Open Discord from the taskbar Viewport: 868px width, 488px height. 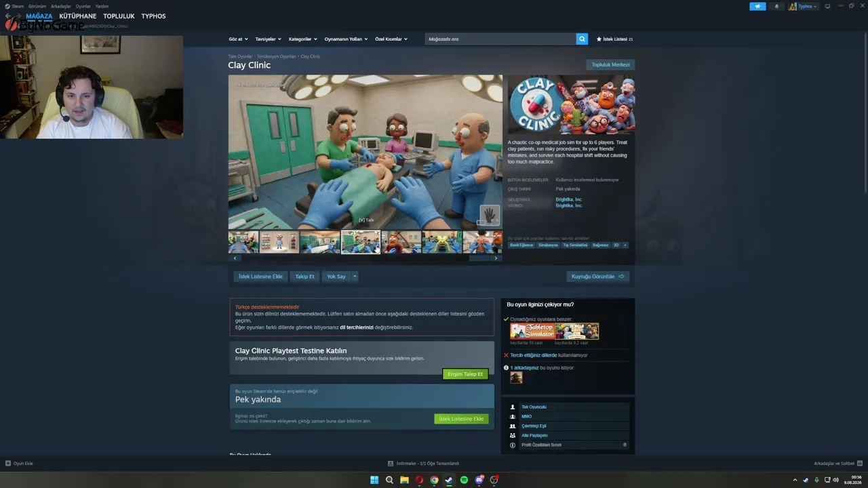[x=479, y=480]
